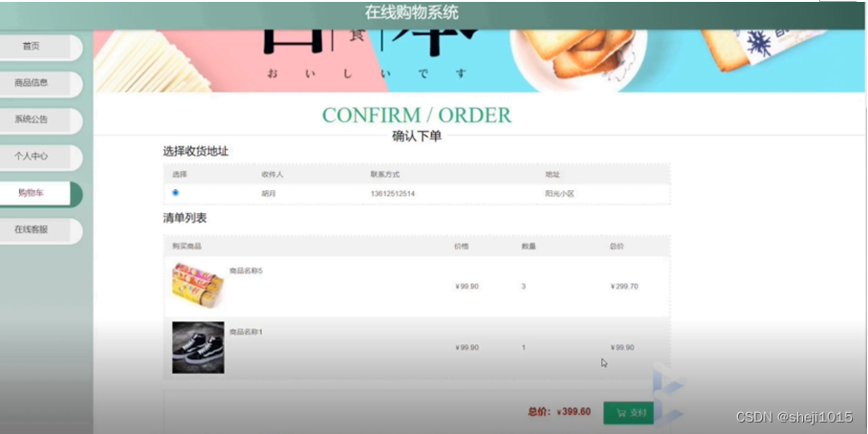Viewport: 868px width, 434px height.
Task: Click the shopping cart icon on pay button
Action: point(621,412)
